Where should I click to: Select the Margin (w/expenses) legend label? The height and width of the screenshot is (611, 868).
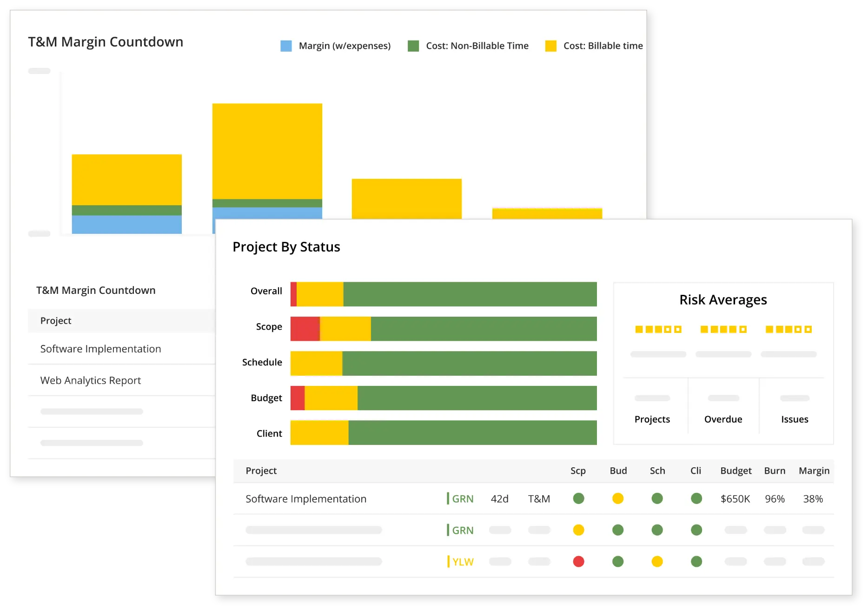coord(345,46)
